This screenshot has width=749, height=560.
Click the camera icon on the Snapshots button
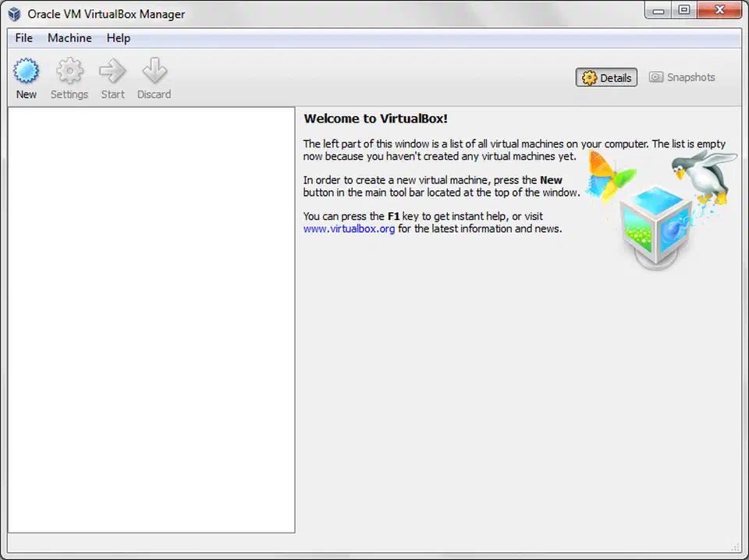pos(656,77)
